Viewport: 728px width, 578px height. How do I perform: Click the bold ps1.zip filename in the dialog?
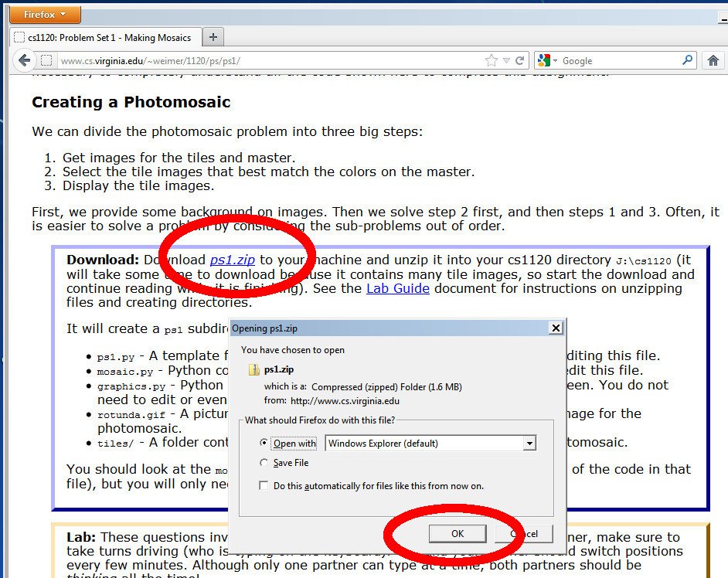point(278,369)
